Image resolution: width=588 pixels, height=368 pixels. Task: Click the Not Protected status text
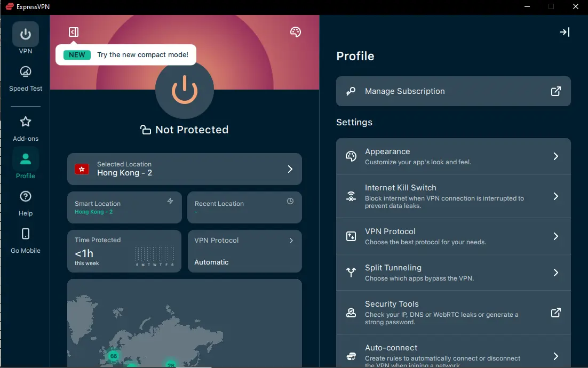click(x=192, y=130)
